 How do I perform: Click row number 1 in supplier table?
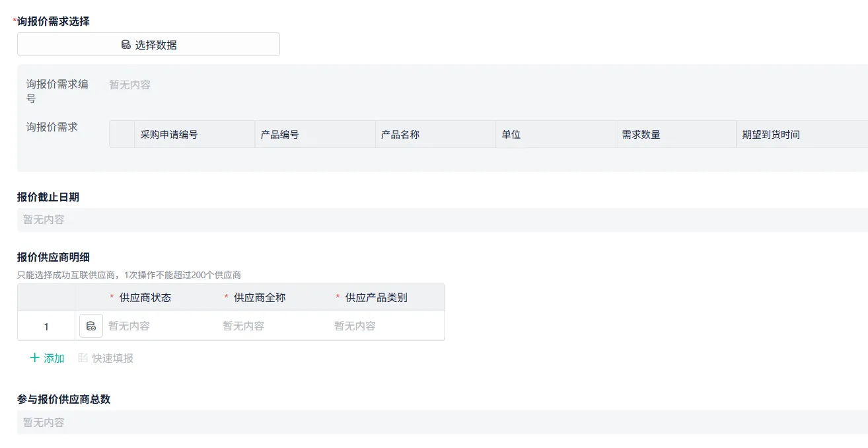pos(46,326)
